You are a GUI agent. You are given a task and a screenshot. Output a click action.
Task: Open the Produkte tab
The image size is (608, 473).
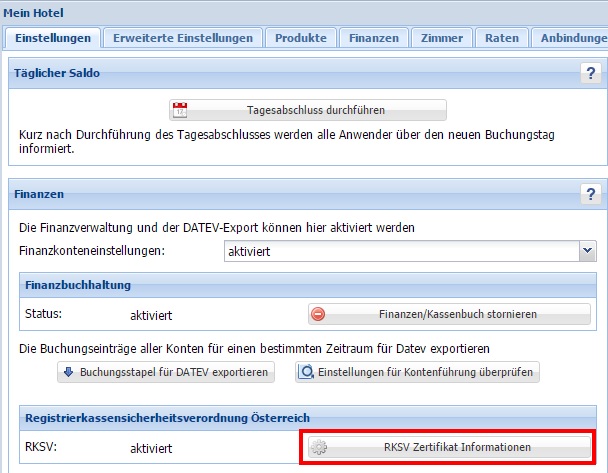pyautogui.click(x=301, y=38)
